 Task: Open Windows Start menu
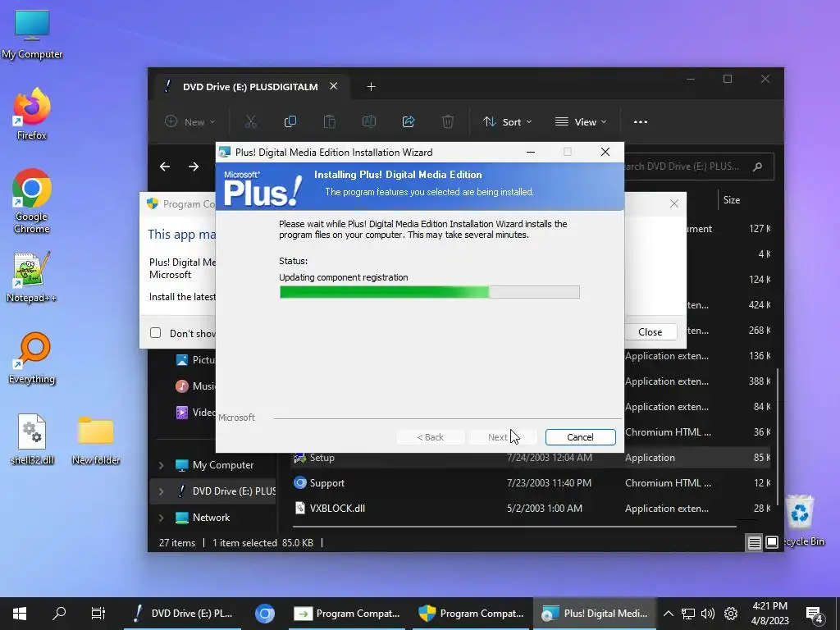click(x=20, y=614)
